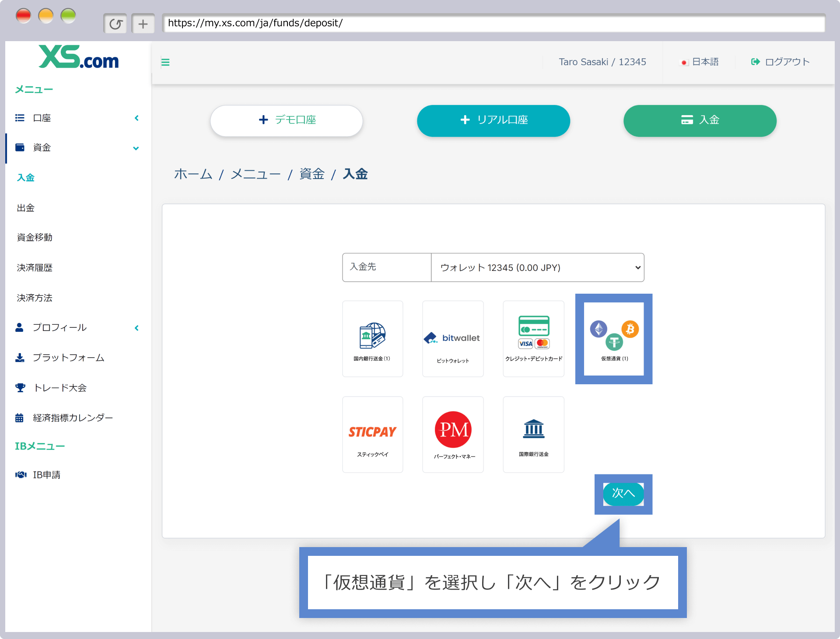The height and width of the screenshot is (639, 840).
Task: Click the Japan flag icon
Action: (684, 63)
